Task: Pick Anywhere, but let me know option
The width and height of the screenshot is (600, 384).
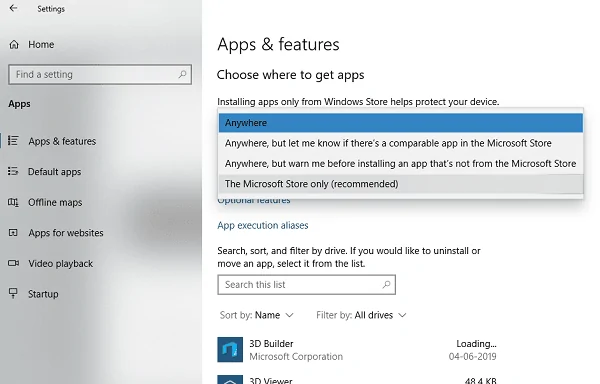Action: (401, 143)
